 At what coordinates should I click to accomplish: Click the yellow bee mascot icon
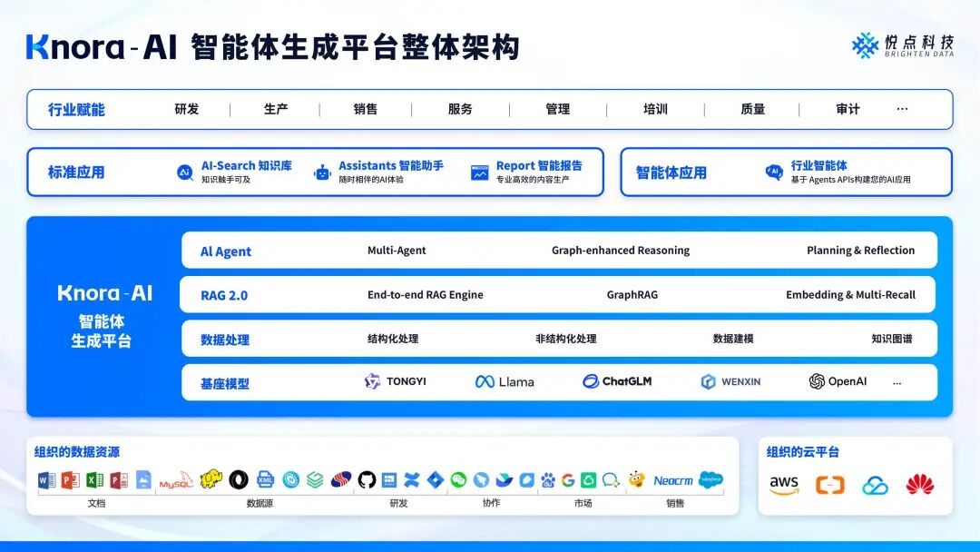tap(637, 479)
